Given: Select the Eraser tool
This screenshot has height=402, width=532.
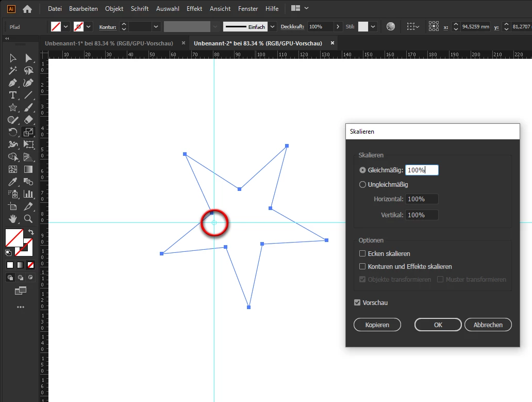Looking at the screenshot, I should tap(28, 120).
